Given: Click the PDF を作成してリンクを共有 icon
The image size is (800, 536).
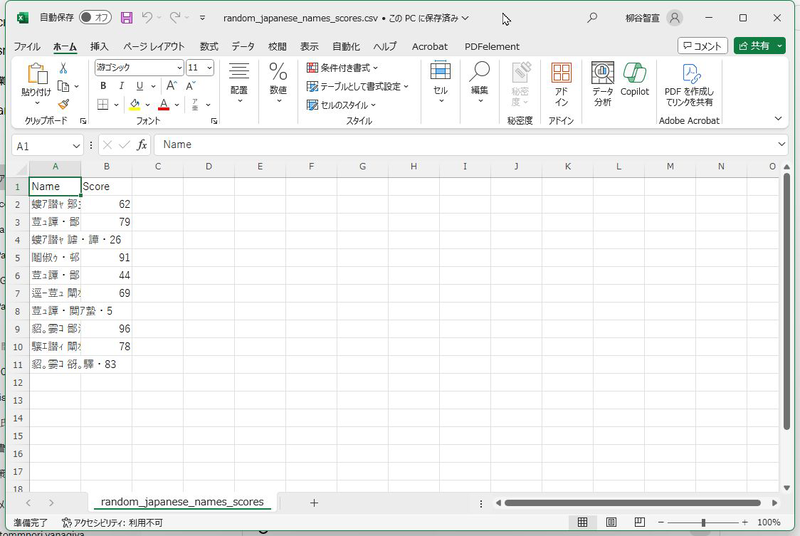Looking at the screenshot, I should tap(689, 75).
